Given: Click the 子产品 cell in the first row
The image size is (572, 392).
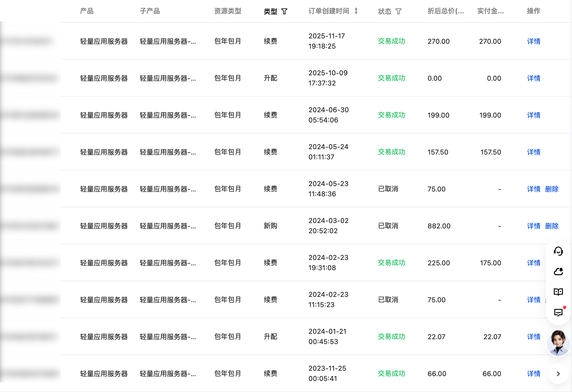Looking at the screenshot, I should click(x=168, y=41).
